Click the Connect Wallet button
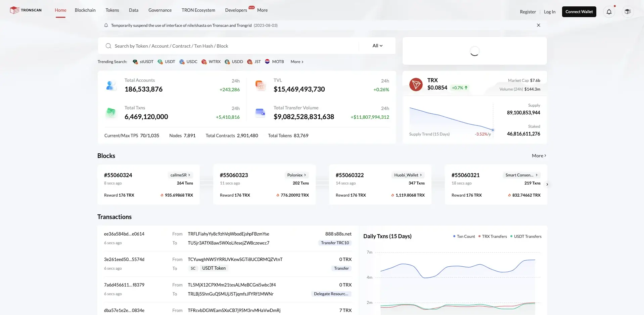 tap(579, 12)
